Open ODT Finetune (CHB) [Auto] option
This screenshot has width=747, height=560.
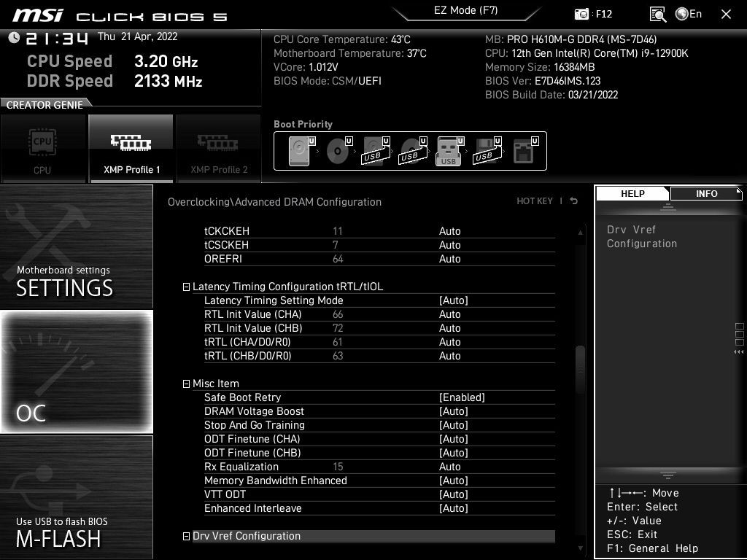tap(453, 453)
